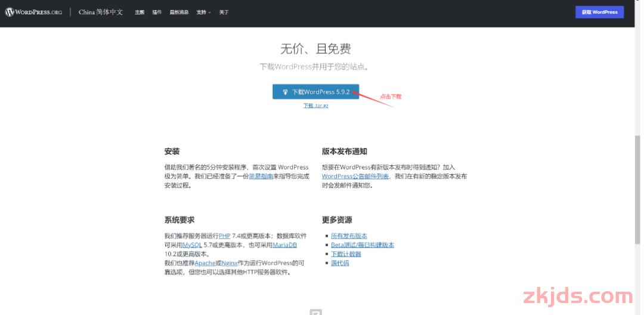Click the 版本发布通知 heading
This screenshot has width=644, height=315.
coord(345,152)
